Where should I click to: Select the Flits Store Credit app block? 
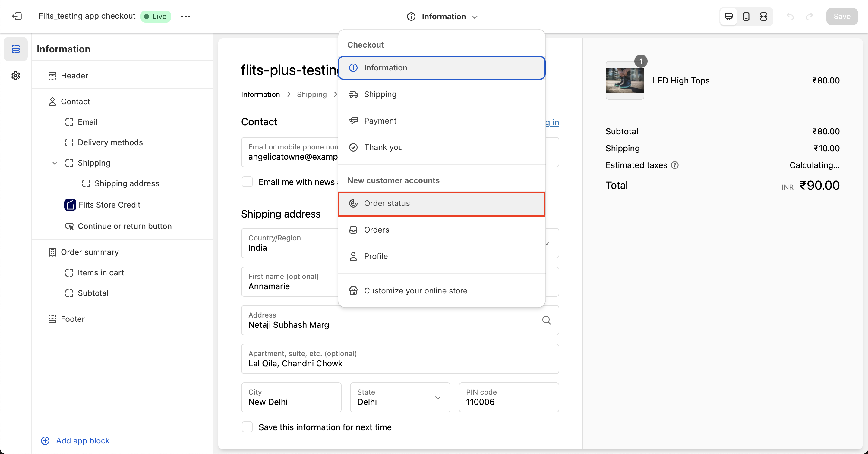(109, 205)
